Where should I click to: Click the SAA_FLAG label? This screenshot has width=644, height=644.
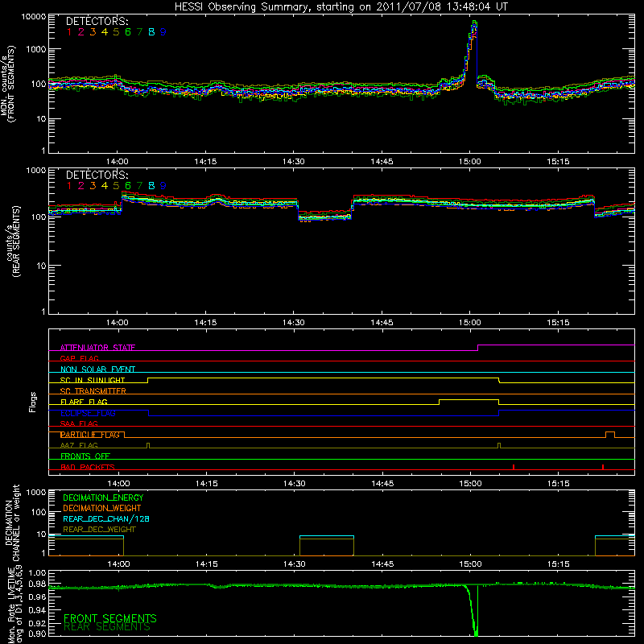(x=79, y=424)
